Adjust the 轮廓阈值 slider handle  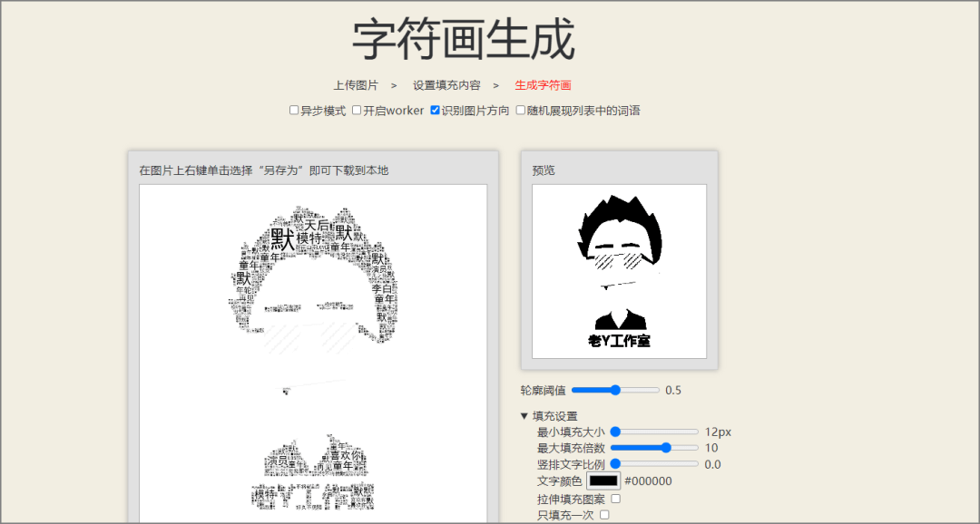point(616,391)
